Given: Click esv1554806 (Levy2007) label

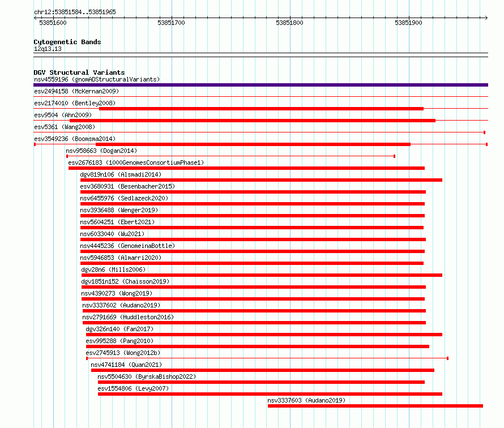Looking at the screenshot, I should pos(133,388).
